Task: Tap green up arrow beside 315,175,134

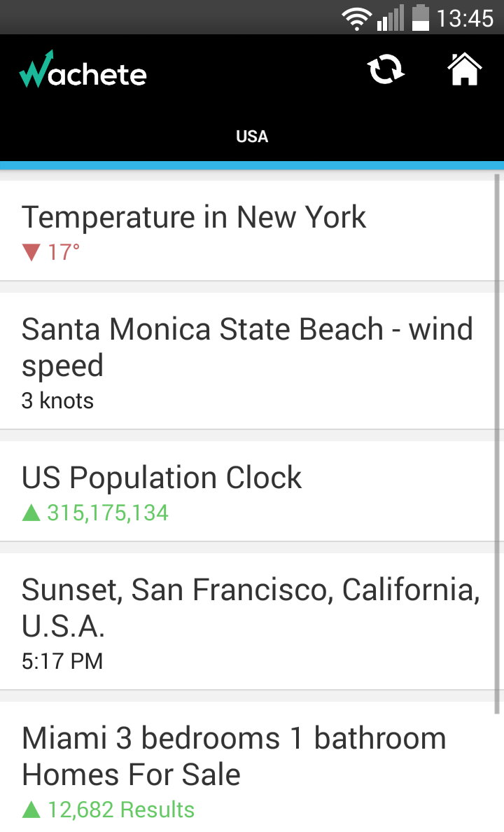Action: (x=31, y=513)
